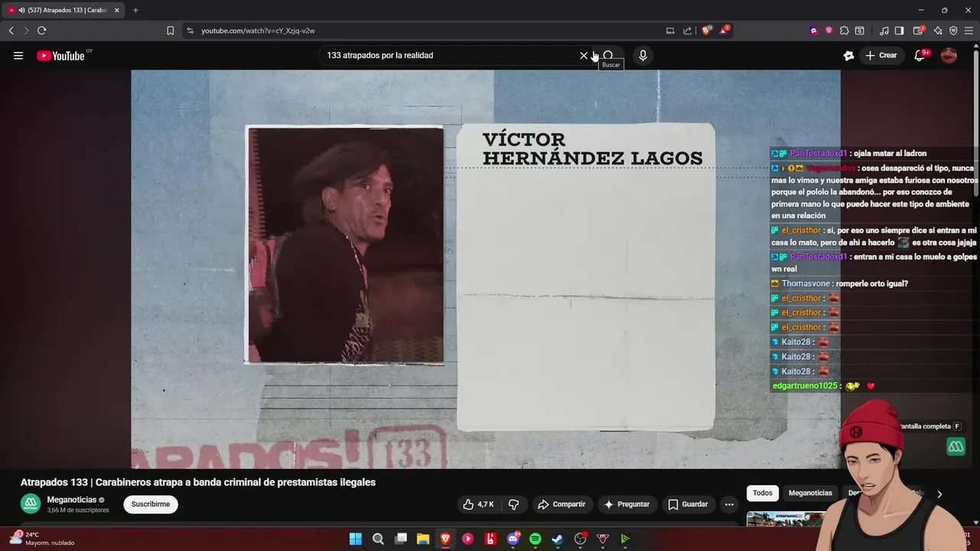Open File Explorer from taskbar
The height and width of the screenshot is (551, 980).
tap(423, 539)
